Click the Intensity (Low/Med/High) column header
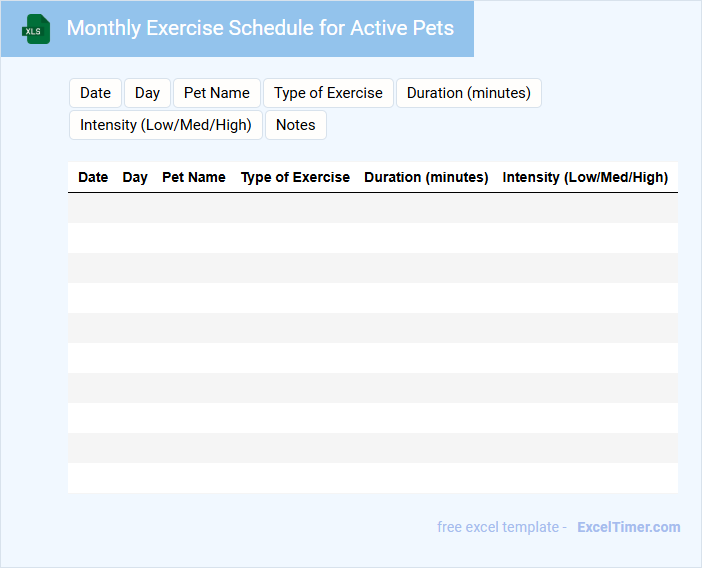Screen dimensions: 702x568 click(585, 177)
